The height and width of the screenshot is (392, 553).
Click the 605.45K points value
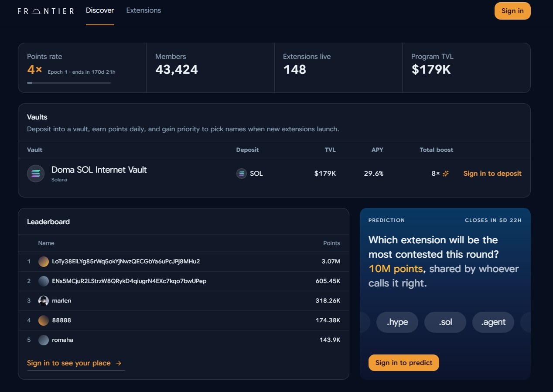coord(328,281)
